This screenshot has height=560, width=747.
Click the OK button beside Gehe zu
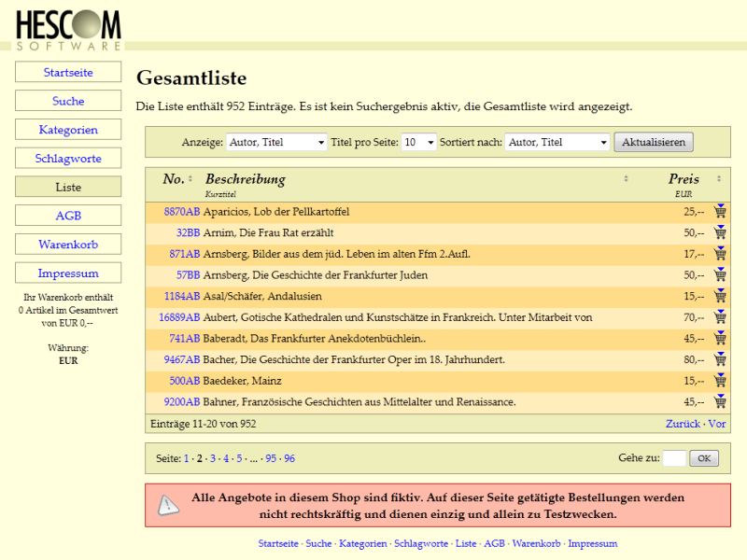(x=704, y=458)
